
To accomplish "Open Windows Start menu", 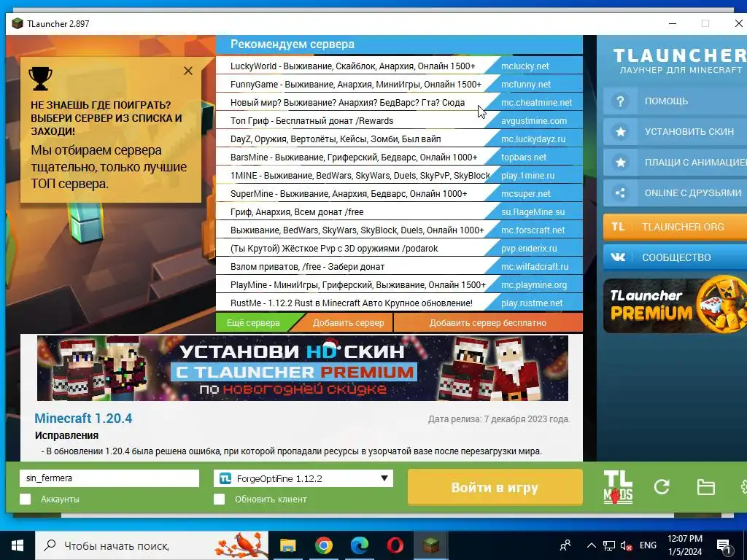I will [18, 545].
